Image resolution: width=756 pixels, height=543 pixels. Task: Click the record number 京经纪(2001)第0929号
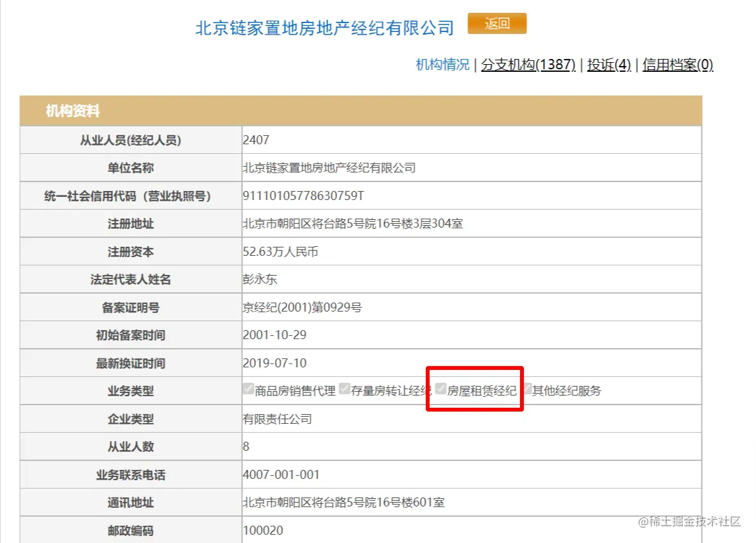pyautogui.click(x=302, y=307)
